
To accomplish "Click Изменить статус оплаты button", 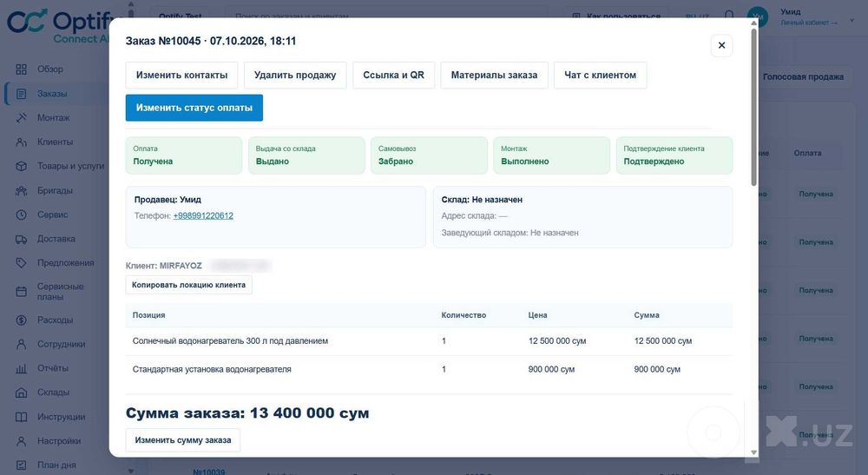I will 194,108.
